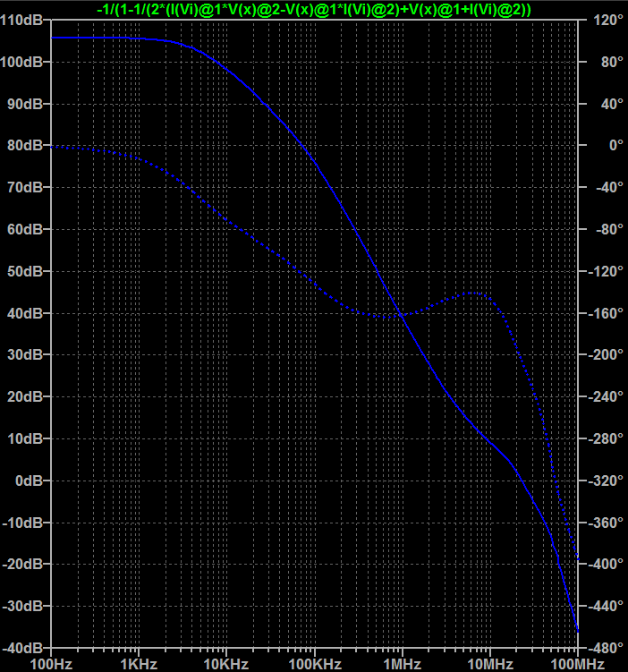Click the -200° phase axis label
This screenshot has width=628, height=672.
pos(606,354)
